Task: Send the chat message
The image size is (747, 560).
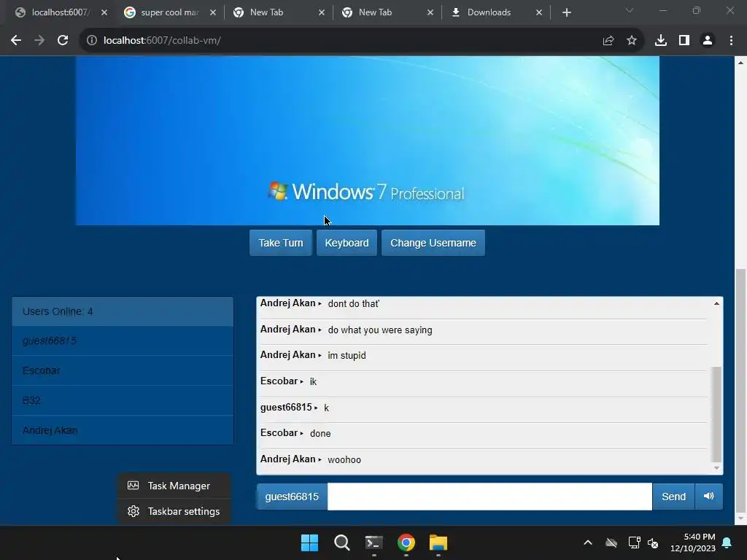Action: pyautogui.click(x=673, y=497)
